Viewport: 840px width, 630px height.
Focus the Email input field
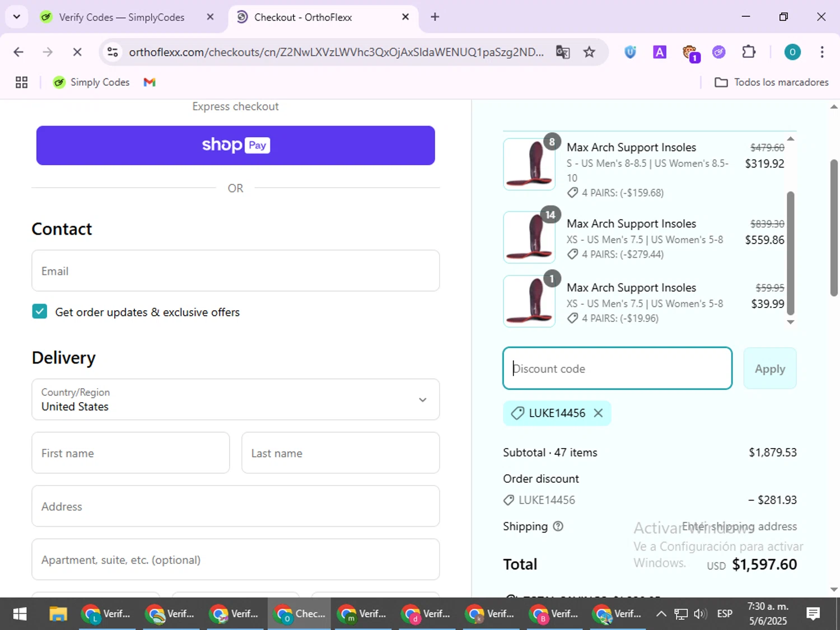[236, 270]
